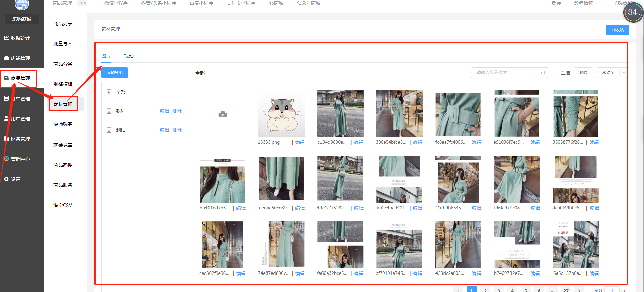The width and height of the screenshot is (644, 292).
Task: Open 抖音/头条小程序 top menu
Action: tap(159, 3)
